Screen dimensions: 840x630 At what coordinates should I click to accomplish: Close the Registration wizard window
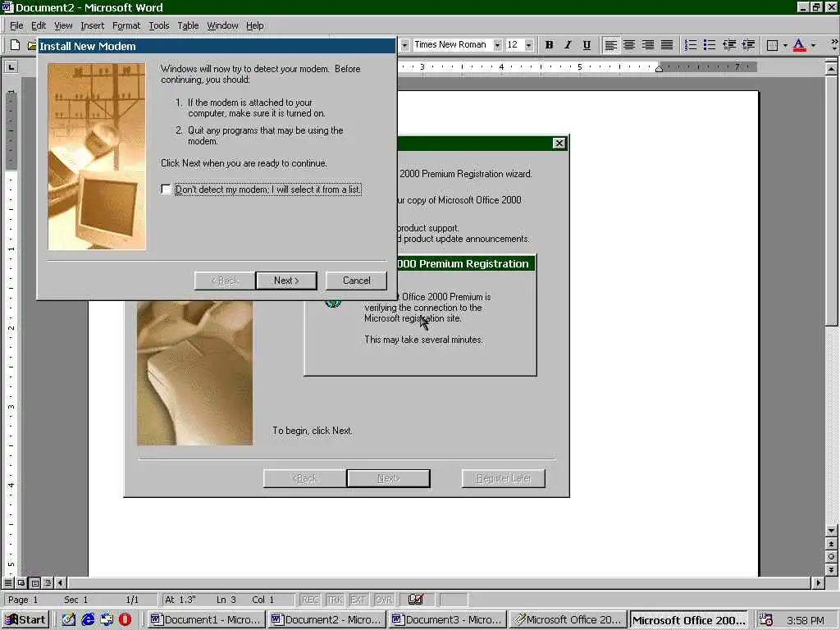pyautogui.click(x=559, y=143)
